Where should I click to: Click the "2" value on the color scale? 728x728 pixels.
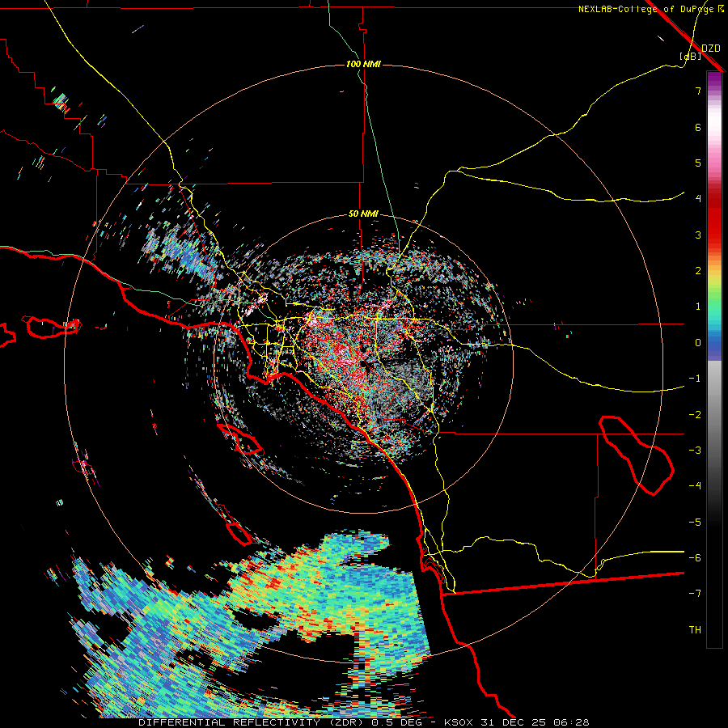[x=698, y=271]
